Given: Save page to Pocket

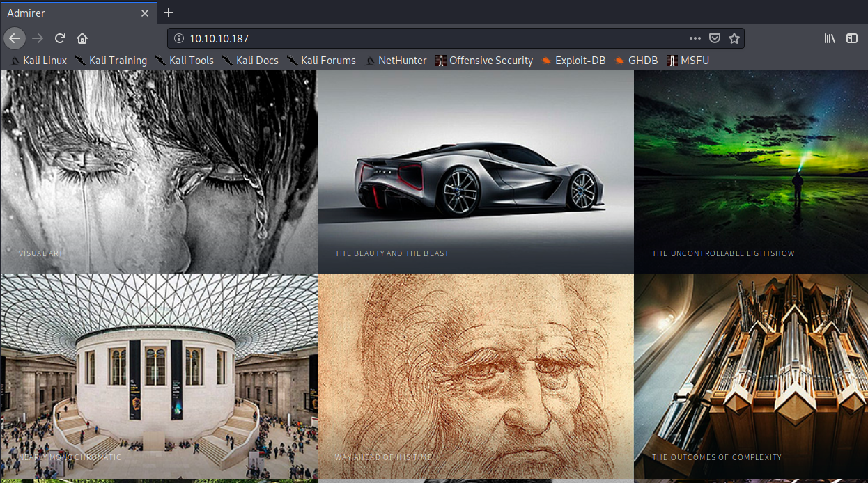Looking at the screenshot, I should 714,38.
